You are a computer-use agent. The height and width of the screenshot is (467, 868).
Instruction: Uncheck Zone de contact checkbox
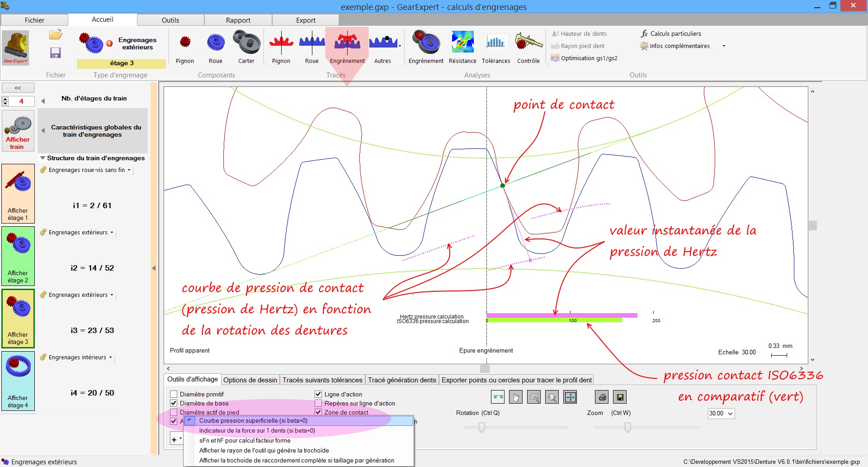pyautogui.click(x=318, y=412)
